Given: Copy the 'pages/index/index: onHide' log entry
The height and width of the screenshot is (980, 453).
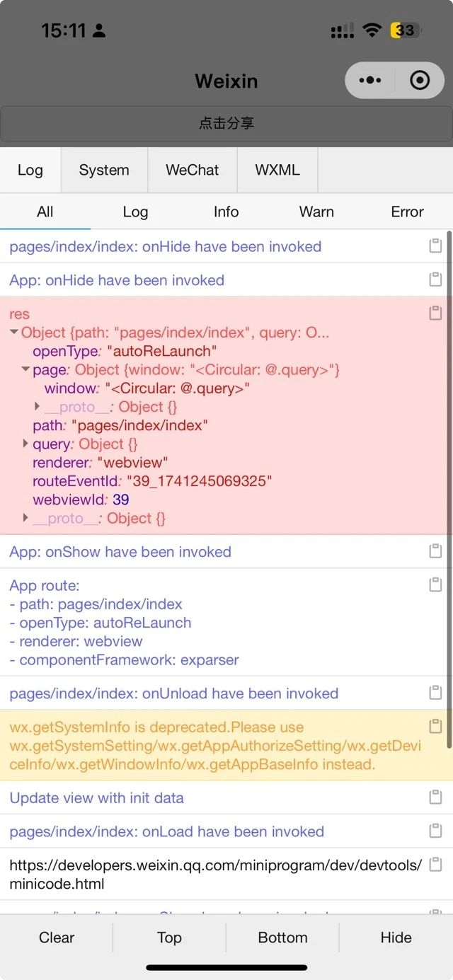Looking at the screenshot, I should (435, 246).
